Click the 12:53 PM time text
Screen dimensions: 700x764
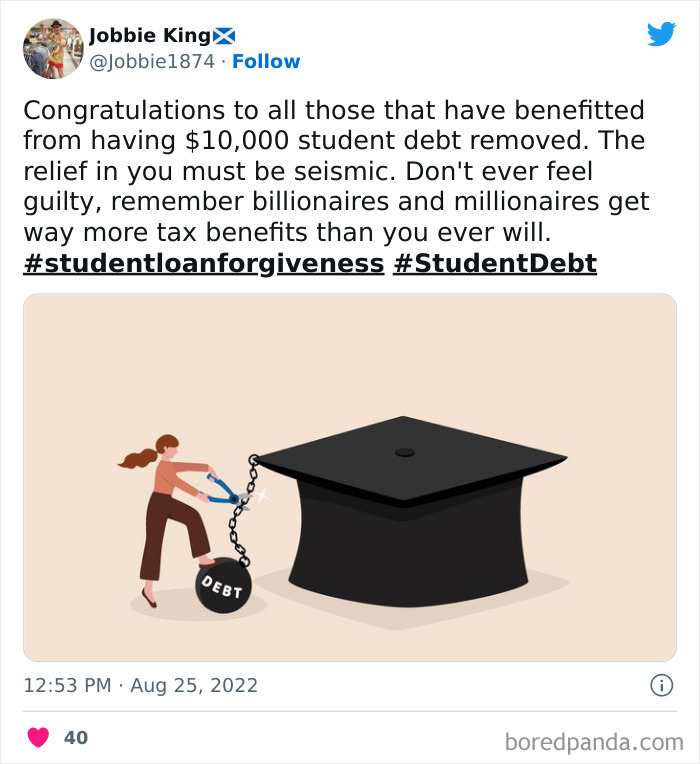(64, 686)
